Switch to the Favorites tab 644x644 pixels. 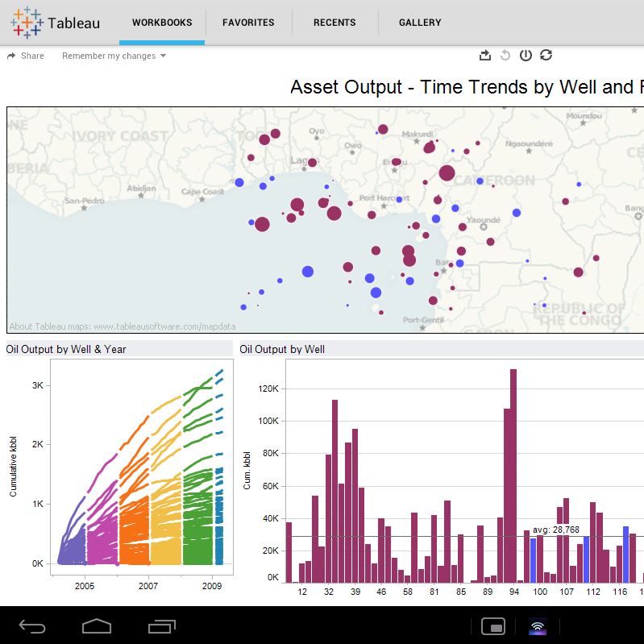[248, 23]
